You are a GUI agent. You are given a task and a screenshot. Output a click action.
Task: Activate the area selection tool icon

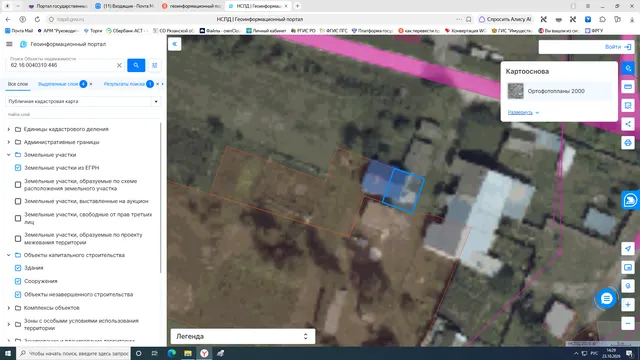628,106
